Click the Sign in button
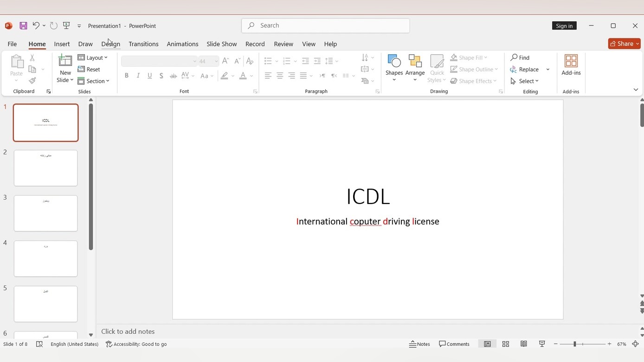 coord(564,26)
